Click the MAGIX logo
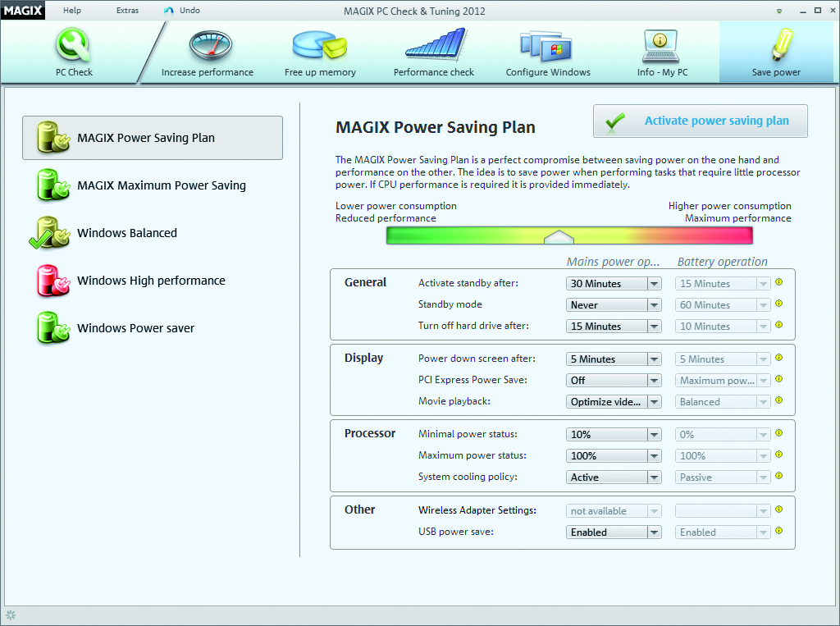This screenshot has width=840, height=626. [x=23, y=10]
